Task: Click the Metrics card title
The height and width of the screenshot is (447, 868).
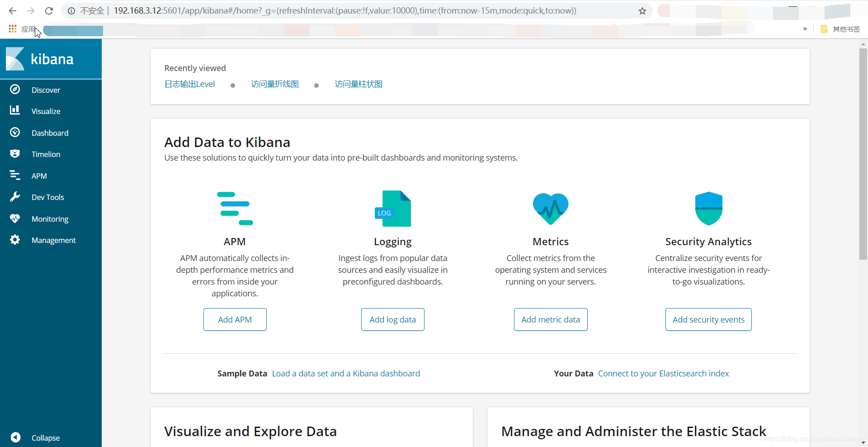Action: (x=551, y=242)
